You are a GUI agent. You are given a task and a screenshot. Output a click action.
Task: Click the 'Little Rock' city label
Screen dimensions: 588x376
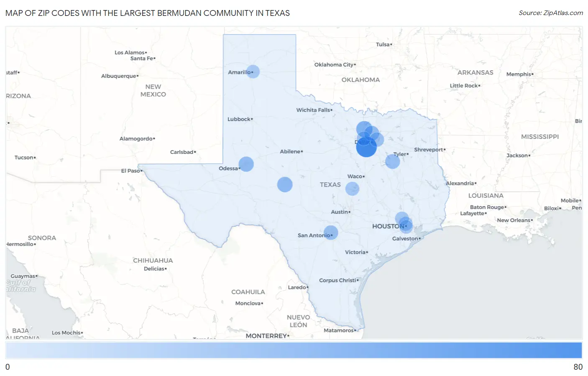click(x=464, y=86)
